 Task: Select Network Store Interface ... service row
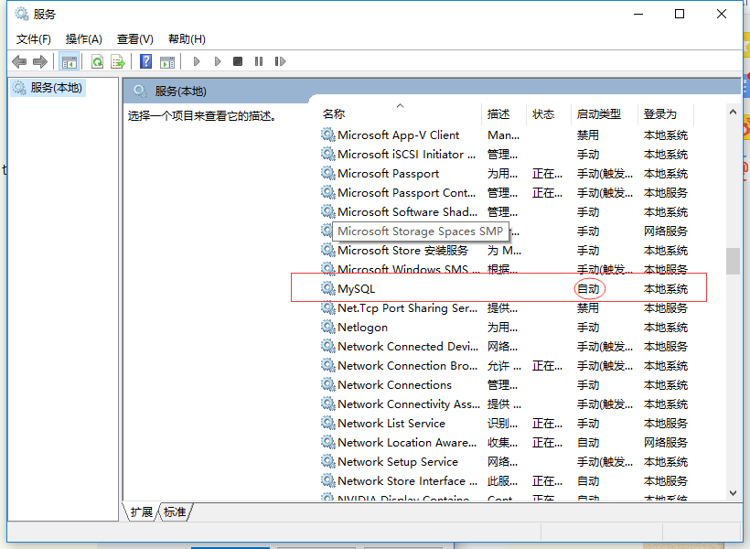coord(507,481)
